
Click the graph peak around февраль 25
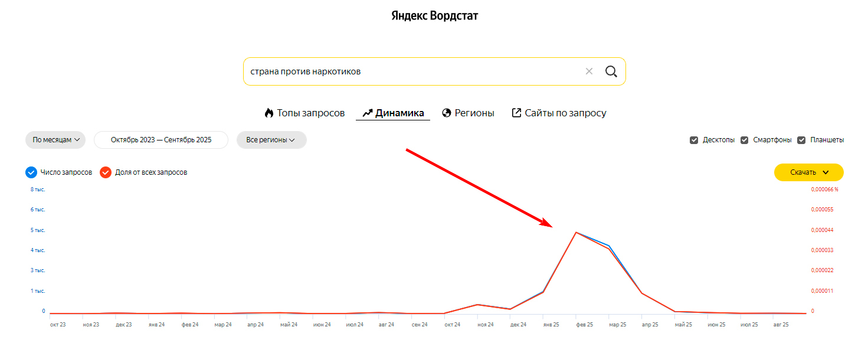point(577,233)
